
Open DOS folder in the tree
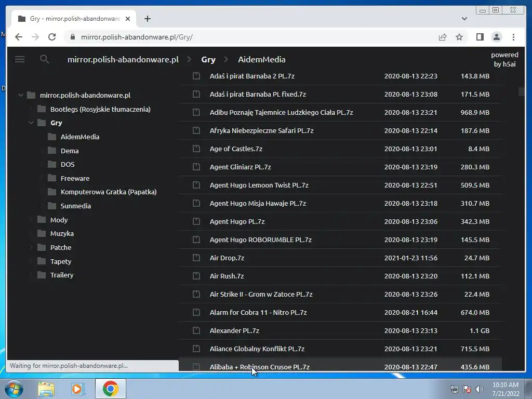tap(68, 165)
